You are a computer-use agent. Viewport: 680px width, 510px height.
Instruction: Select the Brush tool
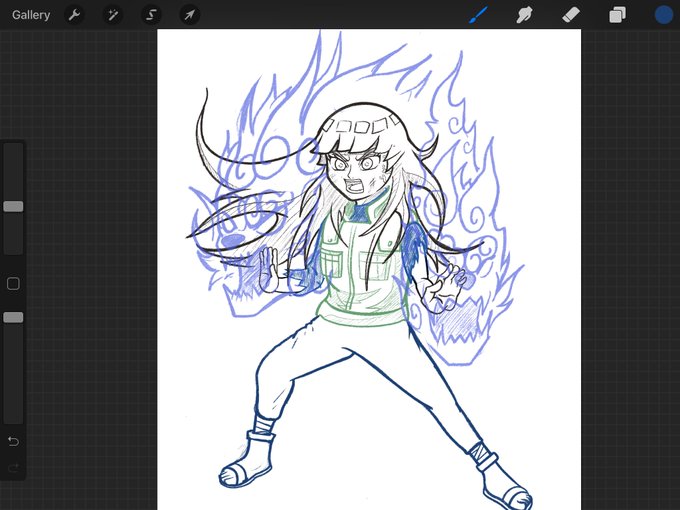479,15
